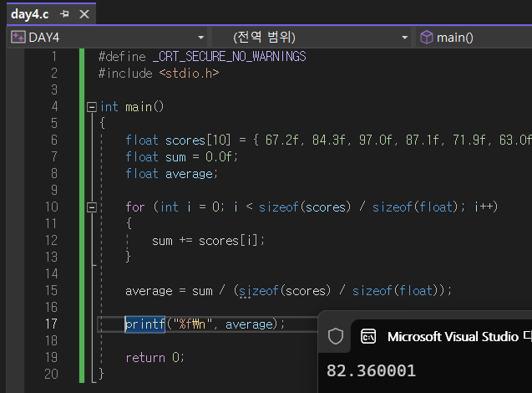The width and height of the screenshot is (532, 393).
Task: Close the day4.c tab
Action: point(84,14)
